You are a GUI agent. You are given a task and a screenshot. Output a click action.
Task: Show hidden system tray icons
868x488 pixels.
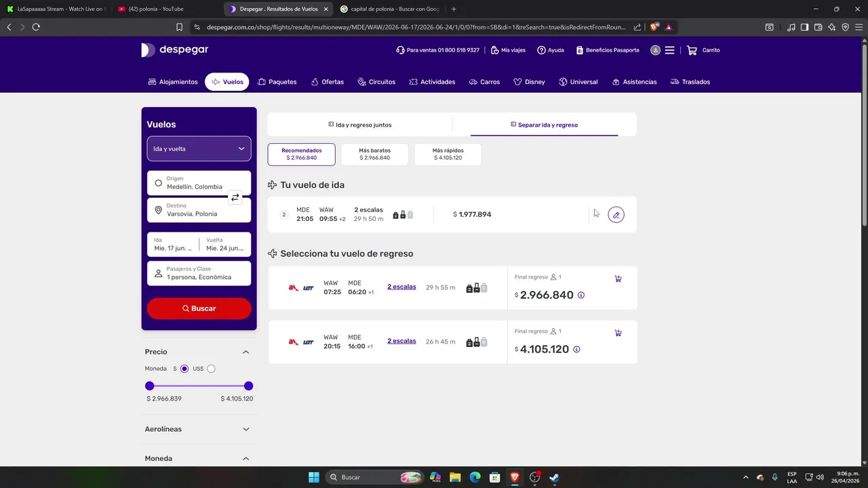[746, 477]
